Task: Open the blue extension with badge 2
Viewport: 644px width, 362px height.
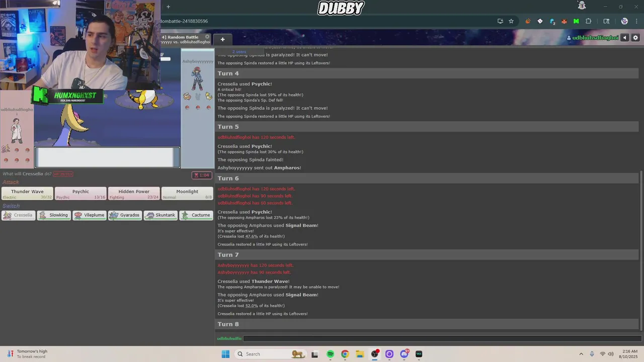Action: 552,21
